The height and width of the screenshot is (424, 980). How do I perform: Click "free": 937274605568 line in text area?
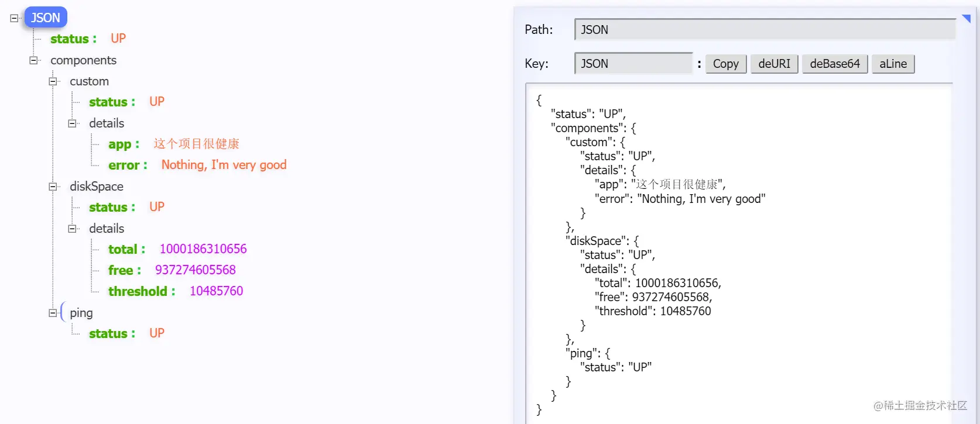click(x=653, y=297)
